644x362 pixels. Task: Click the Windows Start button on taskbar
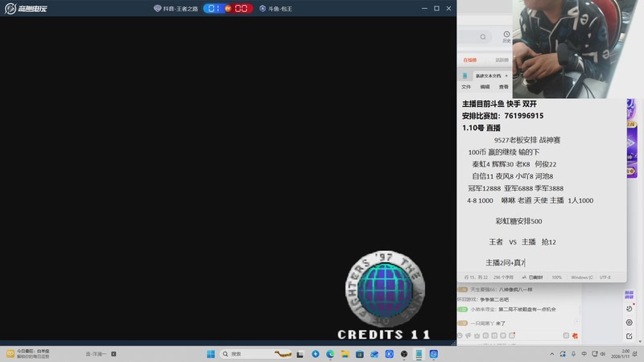(212, 354)
